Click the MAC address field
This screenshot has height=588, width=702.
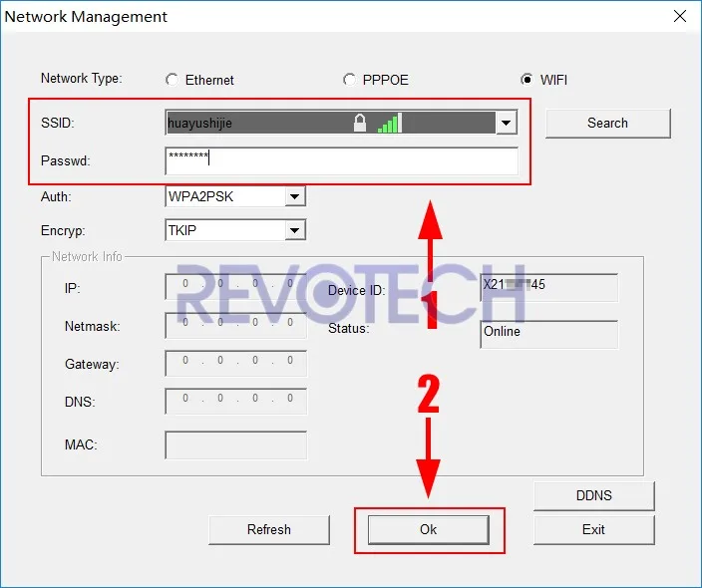(x=236, y=444)
